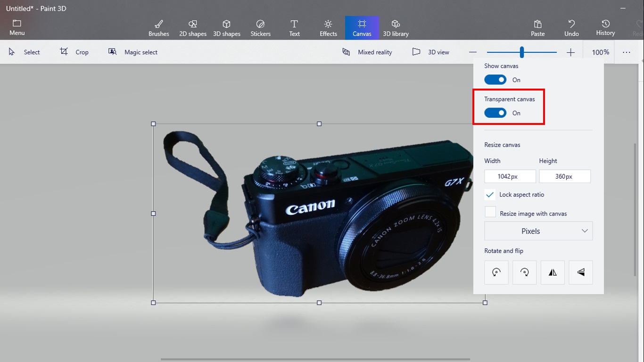644x362 pixels.
Task: Open the Pixels unit dropdown
Action: point(538,231)
